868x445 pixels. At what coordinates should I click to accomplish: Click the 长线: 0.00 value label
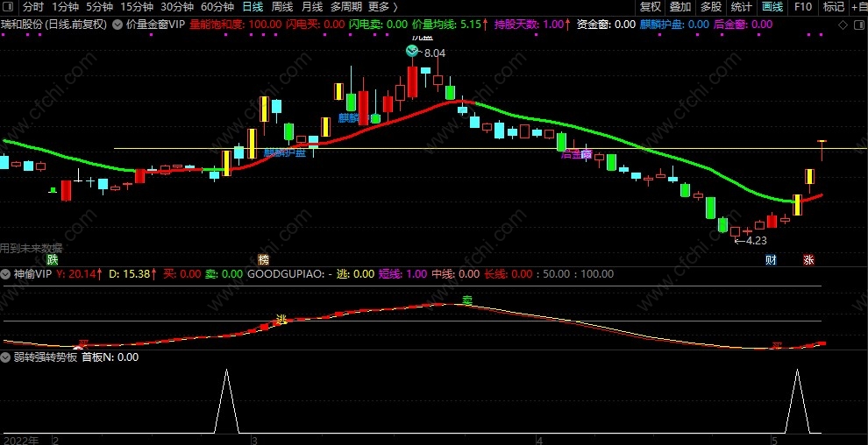(509, 273)
